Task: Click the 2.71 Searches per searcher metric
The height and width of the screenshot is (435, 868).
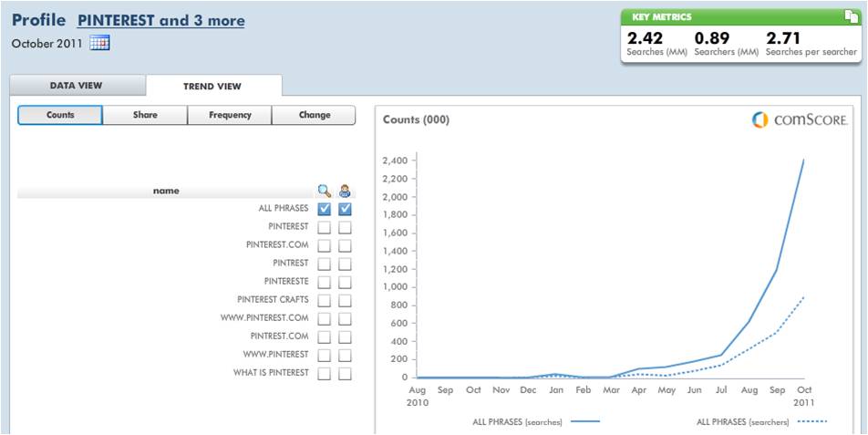Action: click(x=811, y=45)
